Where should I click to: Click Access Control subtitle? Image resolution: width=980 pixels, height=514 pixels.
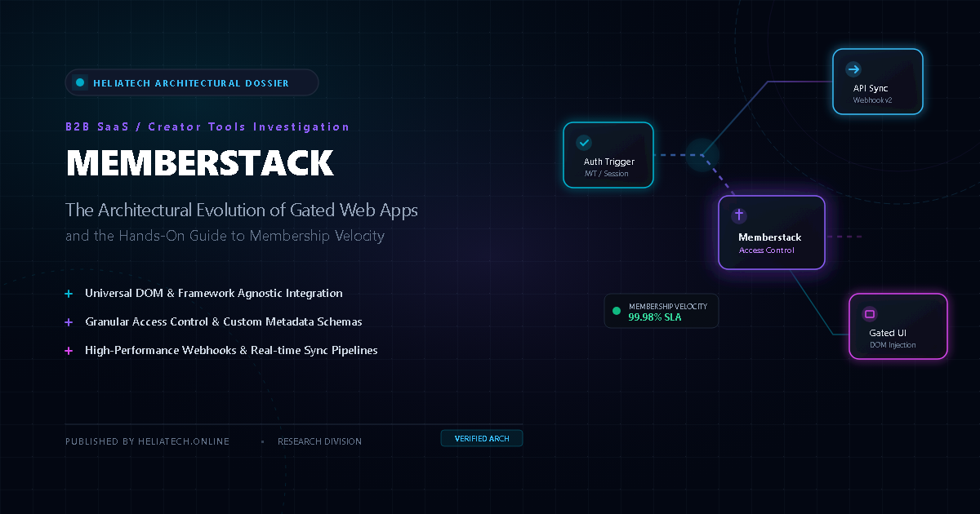tap(766, 250)
